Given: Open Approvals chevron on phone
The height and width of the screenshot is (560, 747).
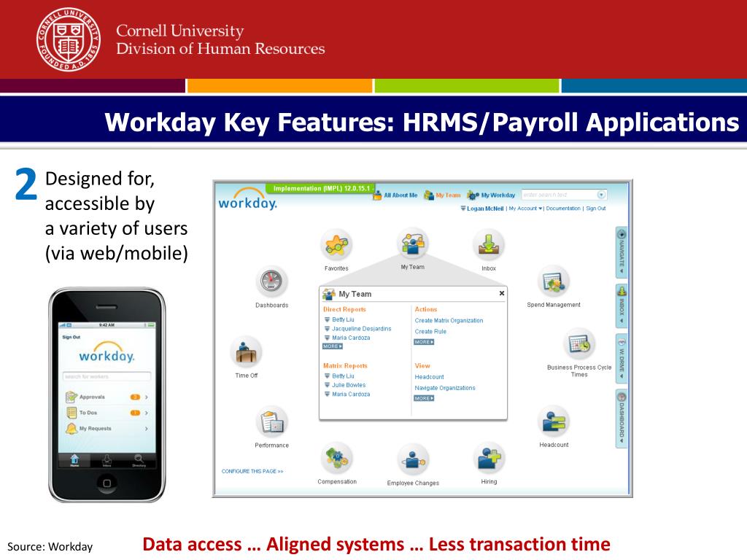Looking at the screenshot, I should point(146,397).
